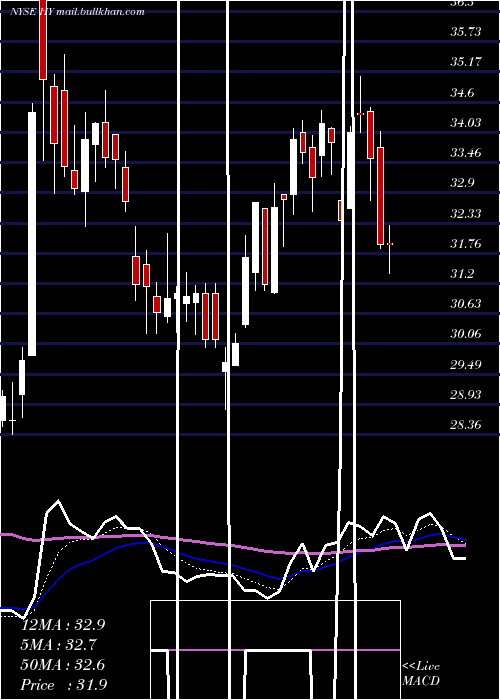The width and height of the screenshot is (500, 700).
Task: Click the Price : 31.9 readout
Action: [x=64, y=685]
